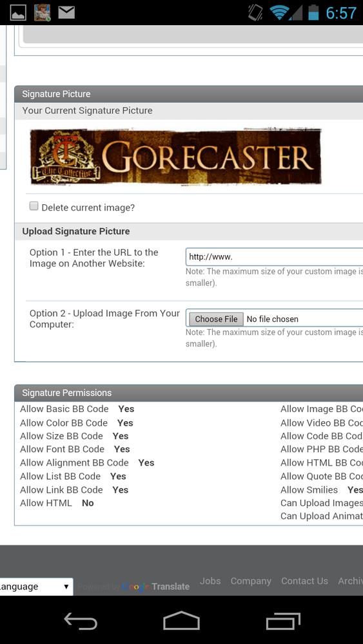Tap the battery status icon

click(x=313, y=12)
